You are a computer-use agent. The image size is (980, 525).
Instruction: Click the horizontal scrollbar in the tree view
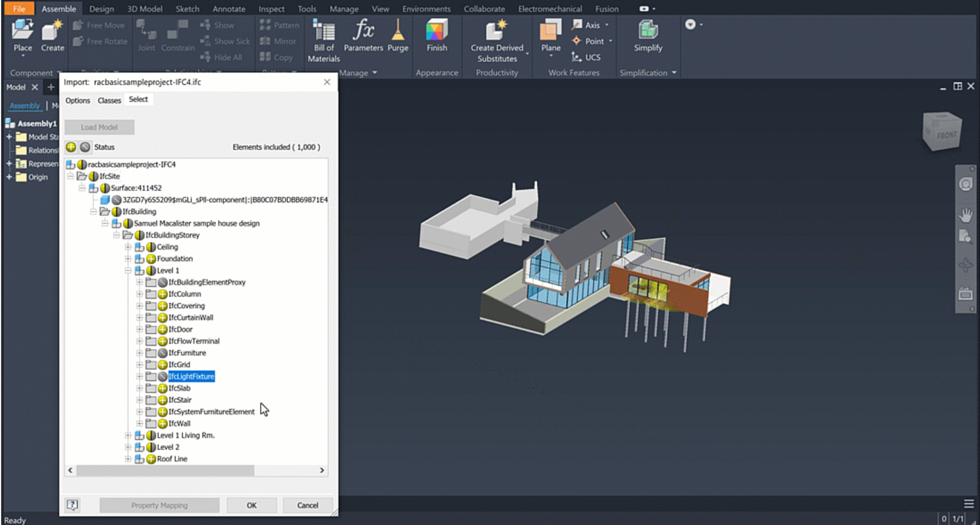166,470
